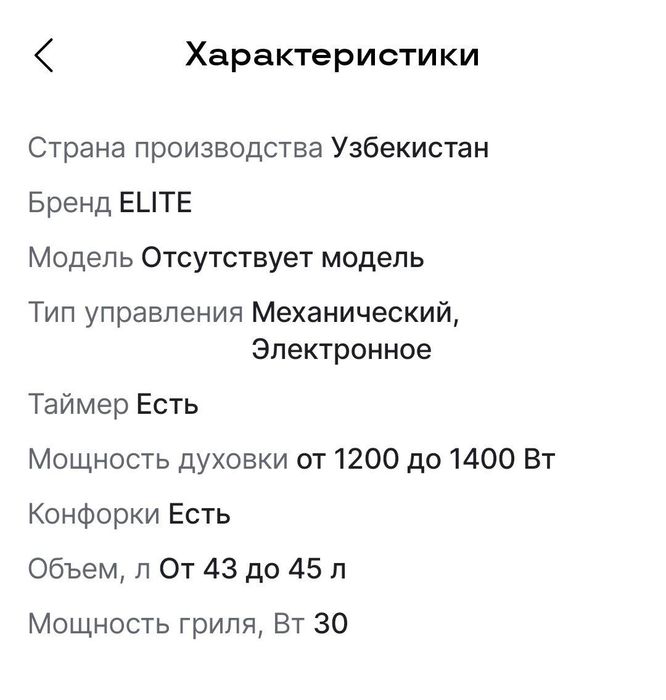The height and width of the screenshot is (700, 666).
Task: Tap the Характеристики page title
Action: [332, 55]
